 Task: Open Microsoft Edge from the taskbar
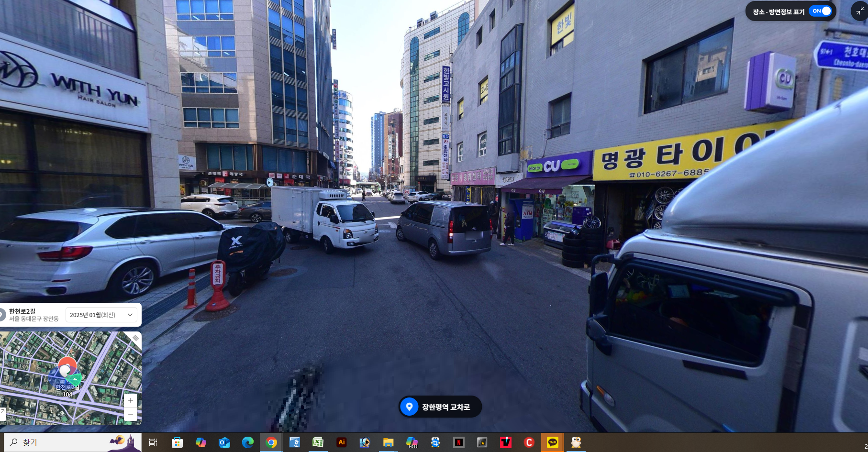click(247, 442)
